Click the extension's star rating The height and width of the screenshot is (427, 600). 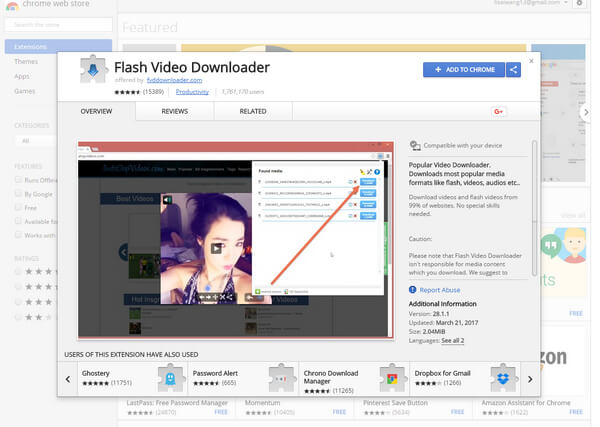point(127,92)
